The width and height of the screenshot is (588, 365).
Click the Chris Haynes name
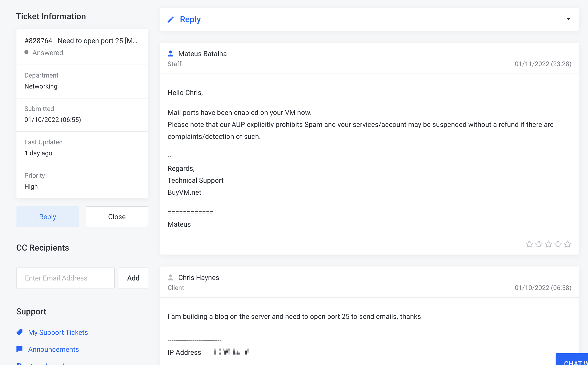[x=199, y=277]
